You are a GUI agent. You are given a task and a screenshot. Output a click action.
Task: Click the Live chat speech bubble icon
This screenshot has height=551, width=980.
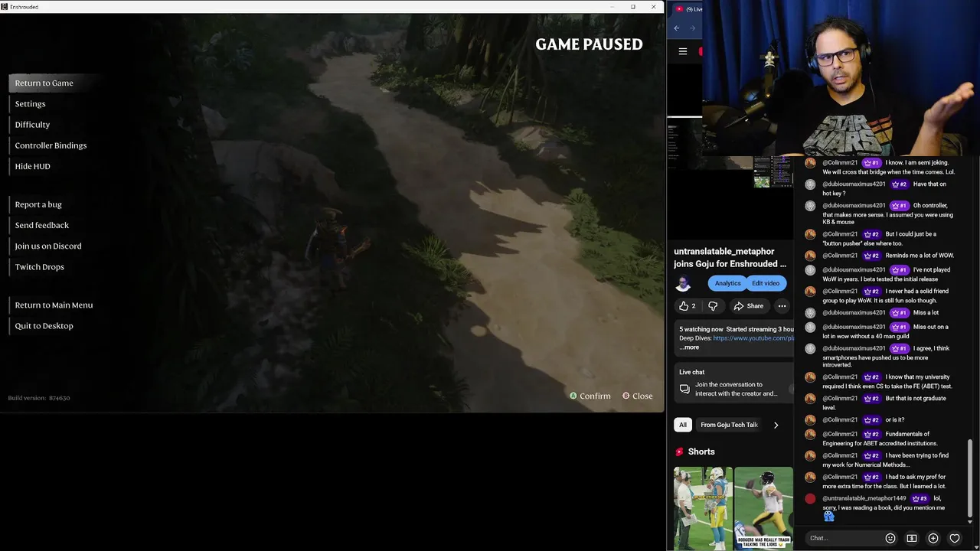(x=684, y=389)
